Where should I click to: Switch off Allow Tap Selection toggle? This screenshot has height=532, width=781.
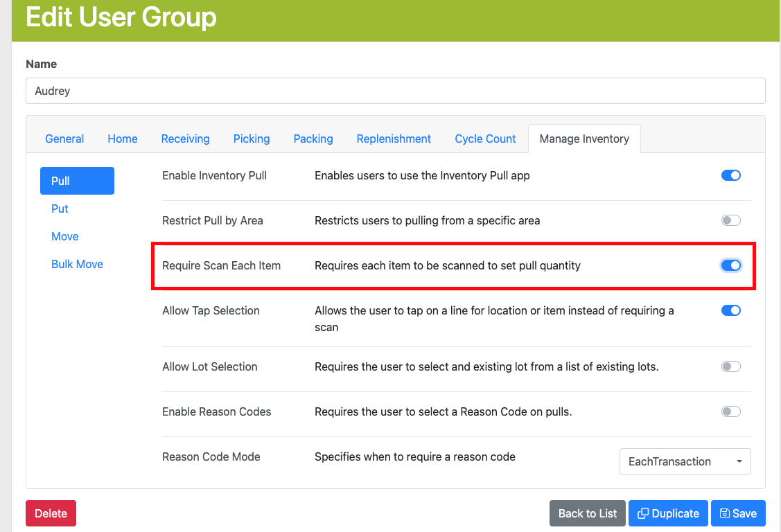(731, 310)
